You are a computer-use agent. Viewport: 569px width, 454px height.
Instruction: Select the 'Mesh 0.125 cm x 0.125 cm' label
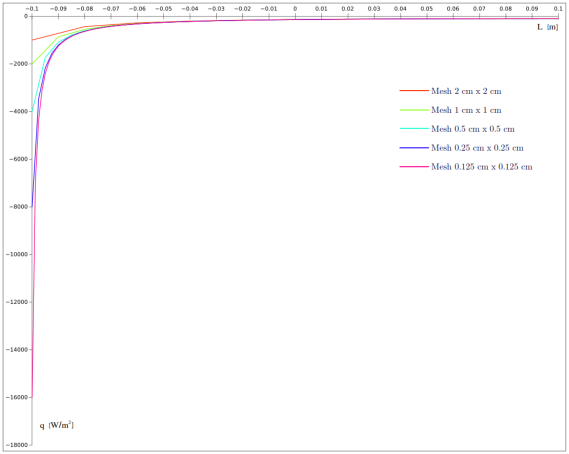tap(482, 167)
